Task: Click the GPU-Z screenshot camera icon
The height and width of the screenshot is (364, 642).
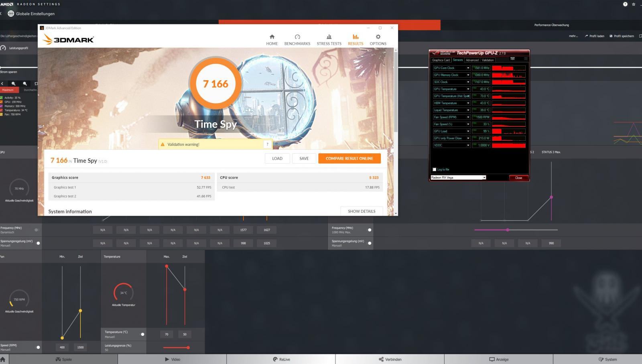Action: [x=512, y=59]
